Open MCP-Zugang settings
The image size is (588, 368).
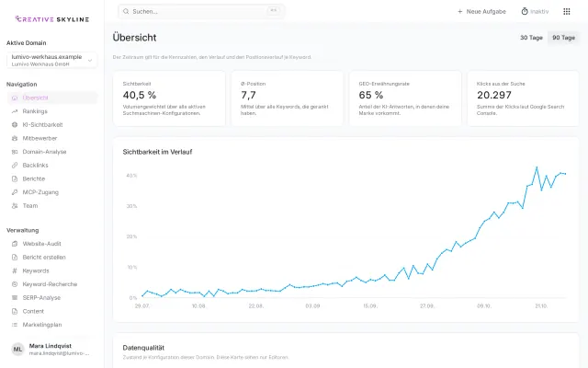[52, 192]
